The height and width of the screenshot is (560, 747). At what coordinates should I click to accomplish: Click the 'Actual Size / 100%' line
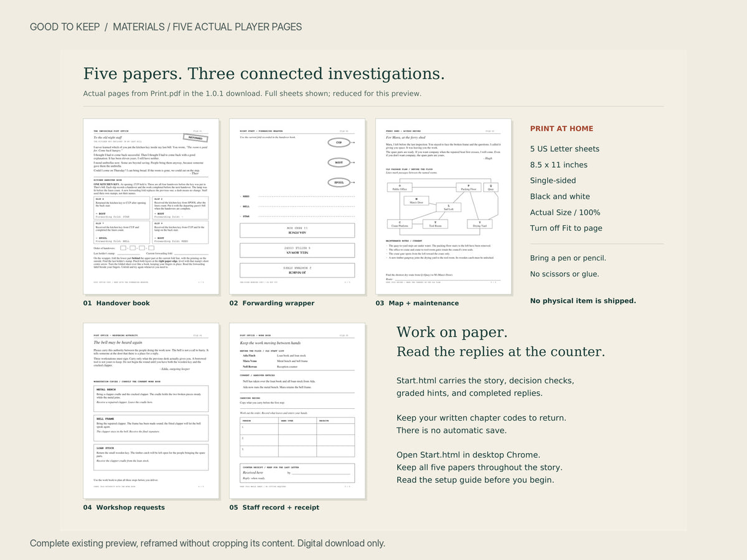(x=565, y=212)
